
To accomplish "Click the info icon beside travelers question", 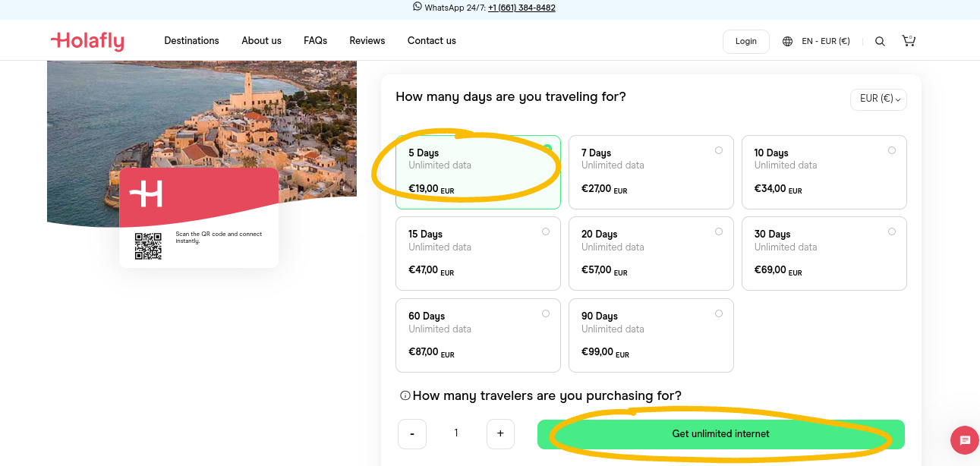I will pos(405,395).
